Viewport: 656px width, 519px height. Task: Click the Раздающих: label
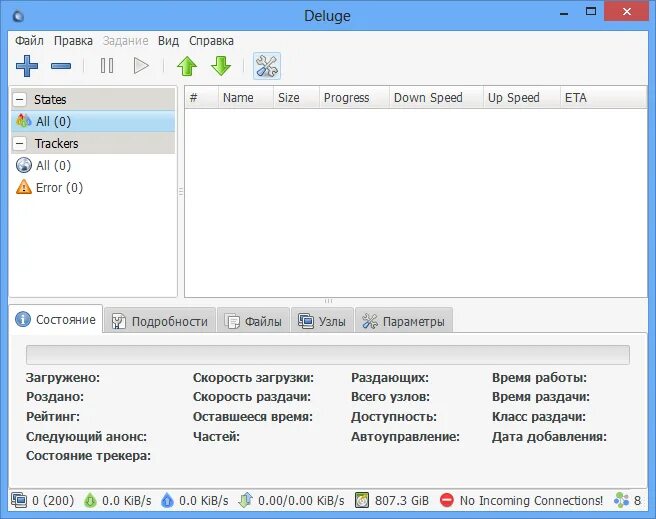coord(390,378)
